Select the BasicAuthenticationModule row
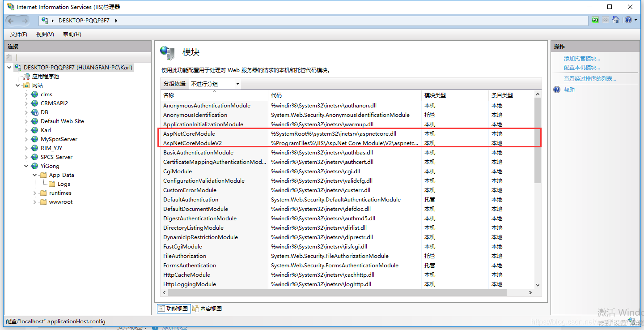Viewport: 644px width, 330px height. coord(348,153)
